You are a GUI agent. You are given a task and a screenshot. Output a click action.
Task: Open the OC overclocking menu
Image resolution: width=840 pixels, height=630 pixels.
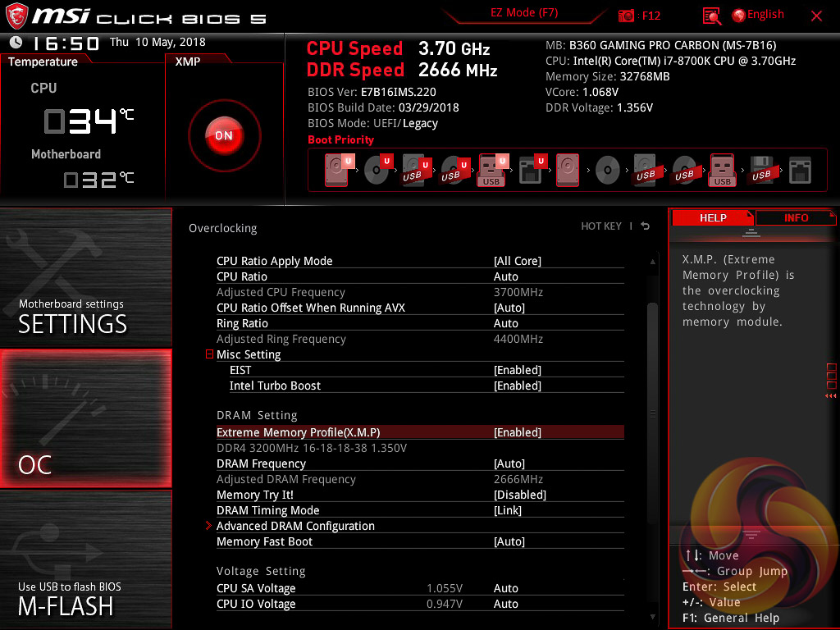[85, 418]
